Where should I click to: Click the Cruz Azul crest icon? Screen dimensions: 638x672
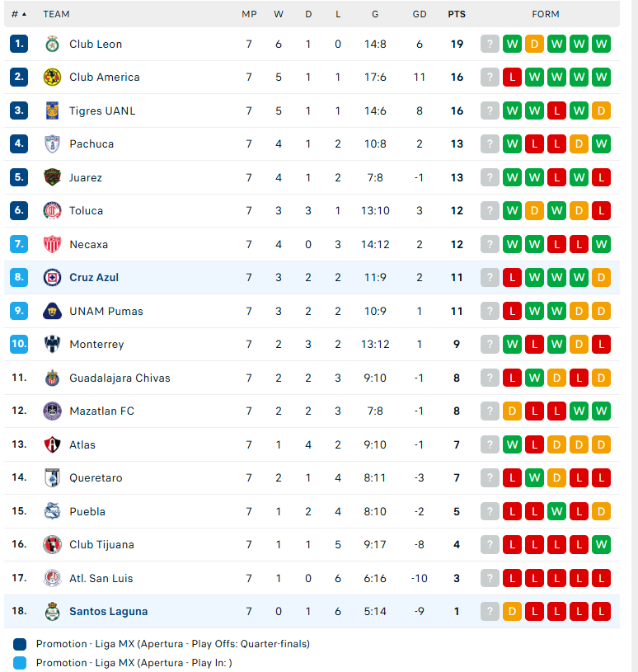[x=52, y=278]
